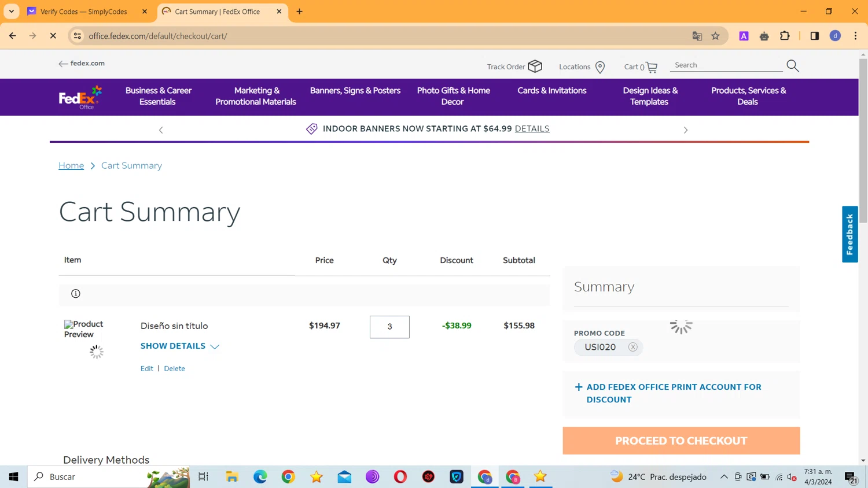Viewport: 868px width, 488px height.
Task: View site information icon in address bar
Action: point(77,36)
